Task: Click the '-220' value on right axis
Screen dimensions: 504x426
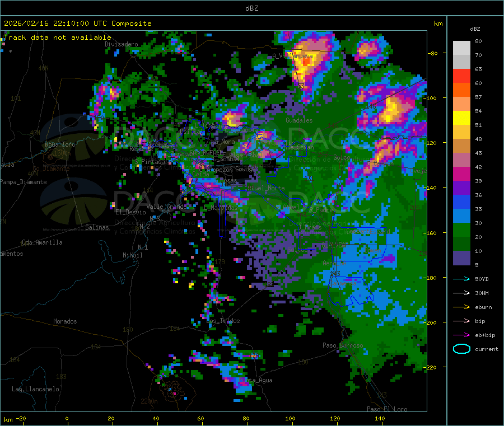Action: click(x=430, y=367)
